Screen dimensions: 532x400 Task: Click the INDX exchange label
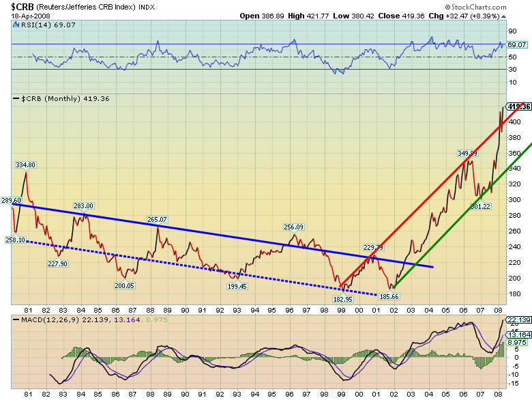147,7
